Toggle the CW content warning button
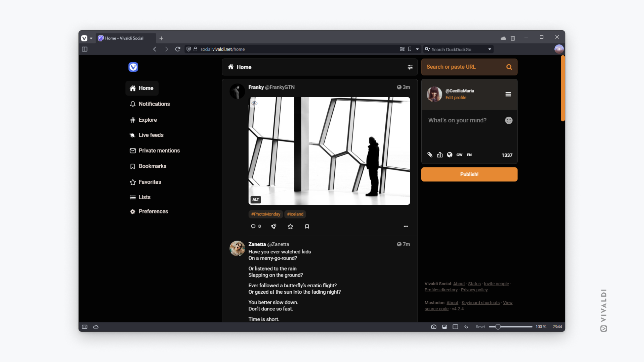Image resolution: width=644 pixels, height=362 pixels. (x=459, y=155)
